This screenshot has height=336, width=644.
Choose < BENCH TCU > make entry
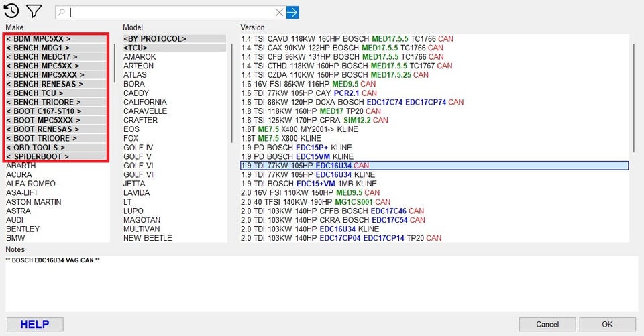56,93
